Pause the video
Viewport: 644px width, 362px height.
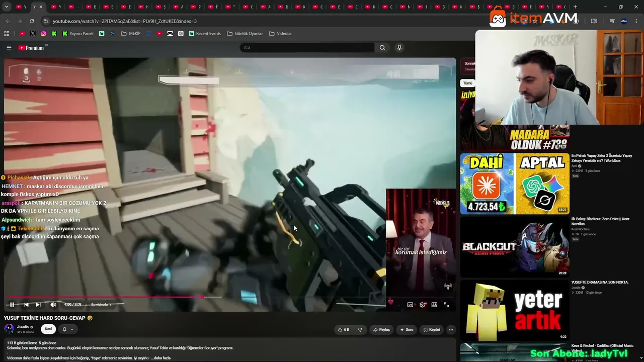(12, 305)
